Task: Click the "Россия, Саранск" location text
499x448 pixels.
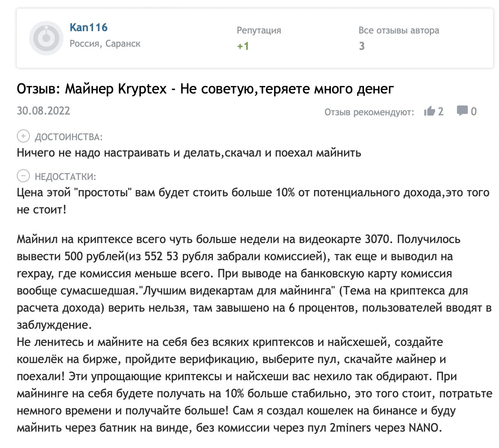Action: pyautogui.click(x=105, y=44)
